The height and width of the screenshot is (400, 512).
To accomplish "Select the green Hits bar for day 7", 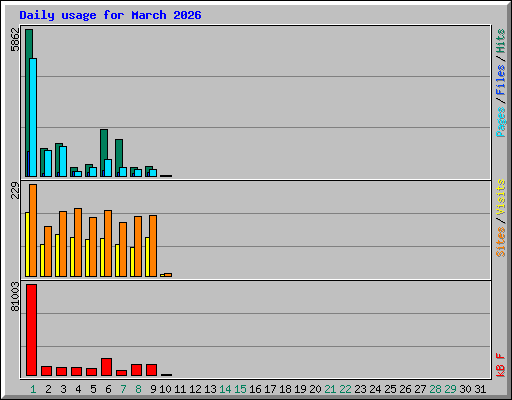I will [118, 153].
